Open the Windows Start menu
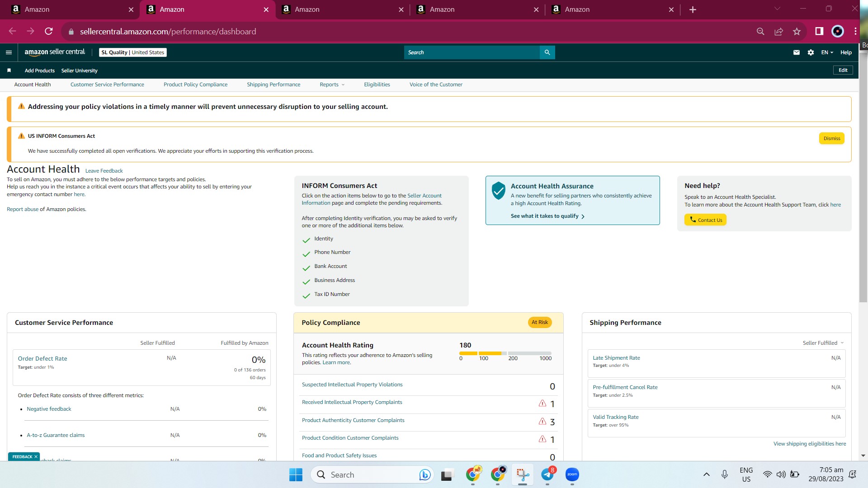 coord(296,474)
